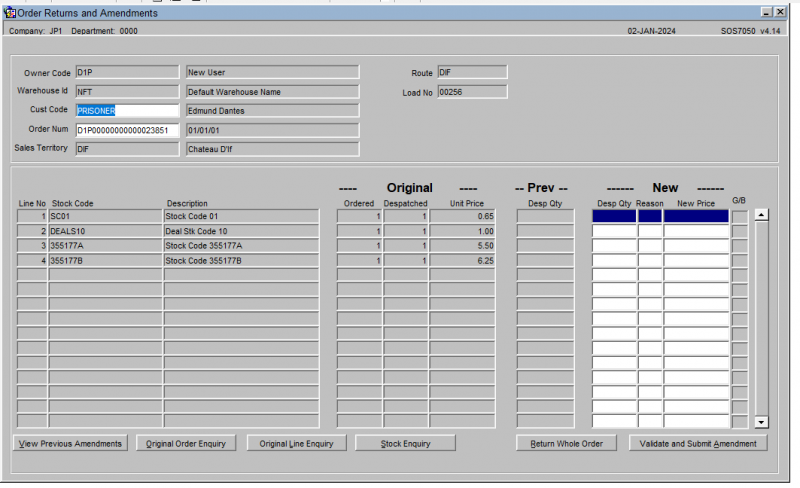Click the Order Num input field
The height and width of the screenshot is (488, 800).
click(x=127, y=130)
